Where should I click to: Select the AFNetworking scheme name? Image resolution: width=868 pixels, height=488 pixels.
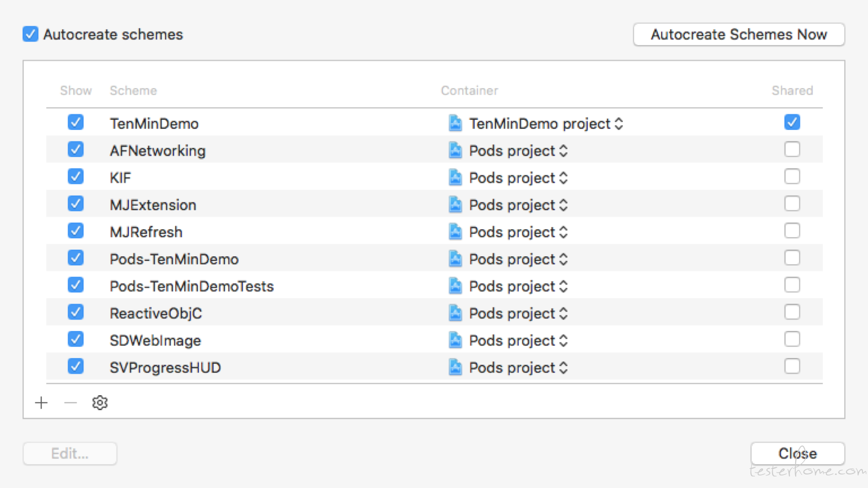pyautogui.click(x=158, y=151)
